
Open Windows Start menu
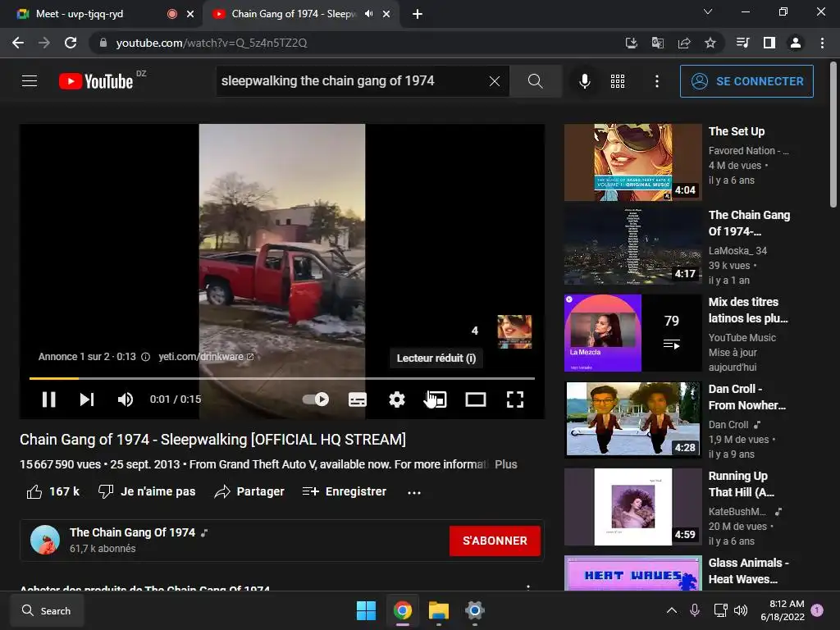click(x=367, y=610)
